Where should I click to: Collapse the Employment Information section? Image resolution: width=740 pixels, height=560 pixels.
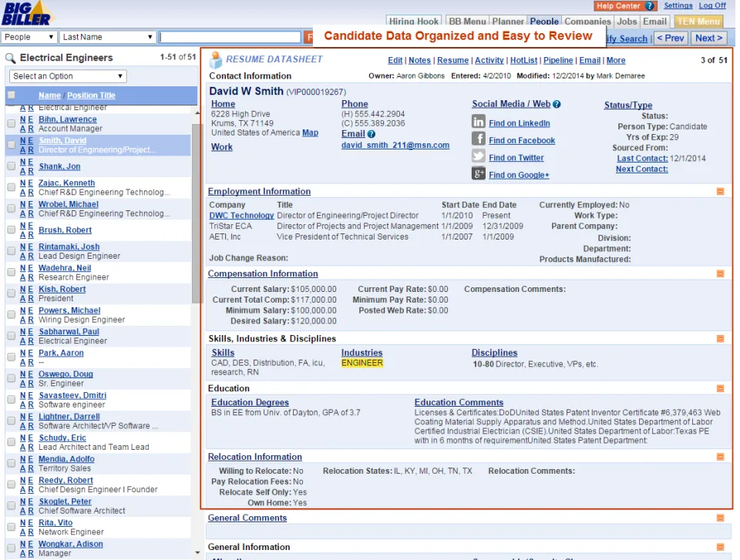(x=720, y=192)
